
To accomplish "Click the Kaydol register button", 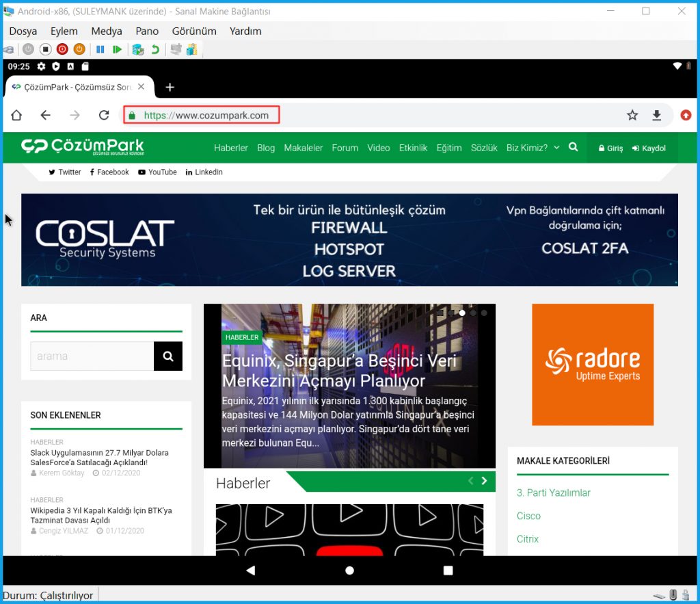I will [x=649, y=148].
